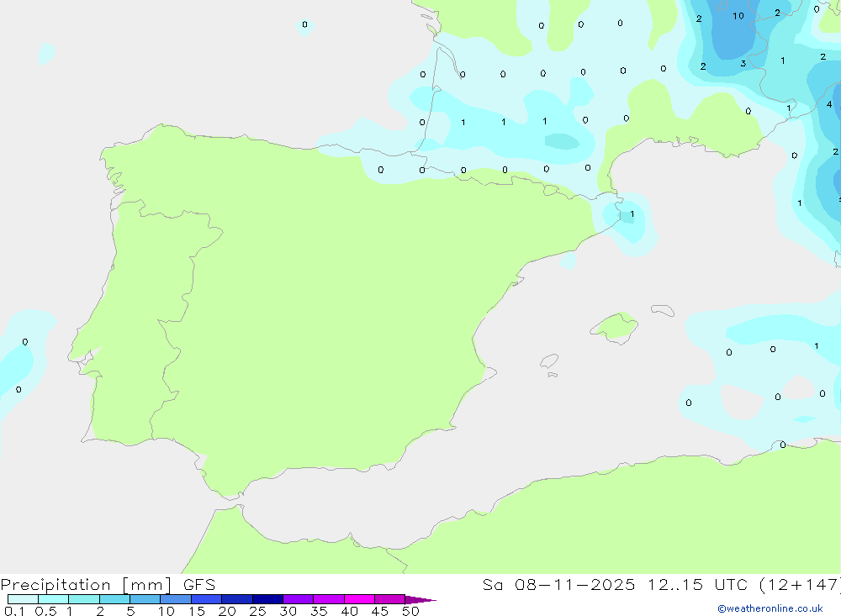Click the 20–25 mm dark blue swatch
Image resolution: width=841 pixels, height=616 pixels.
pos(237,599)
